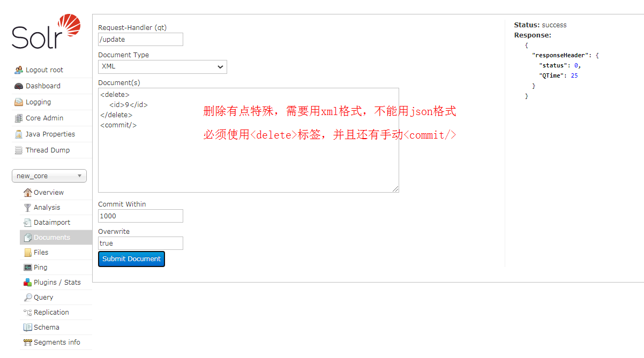
Task: Click the Document Type label
Action: 123,55
